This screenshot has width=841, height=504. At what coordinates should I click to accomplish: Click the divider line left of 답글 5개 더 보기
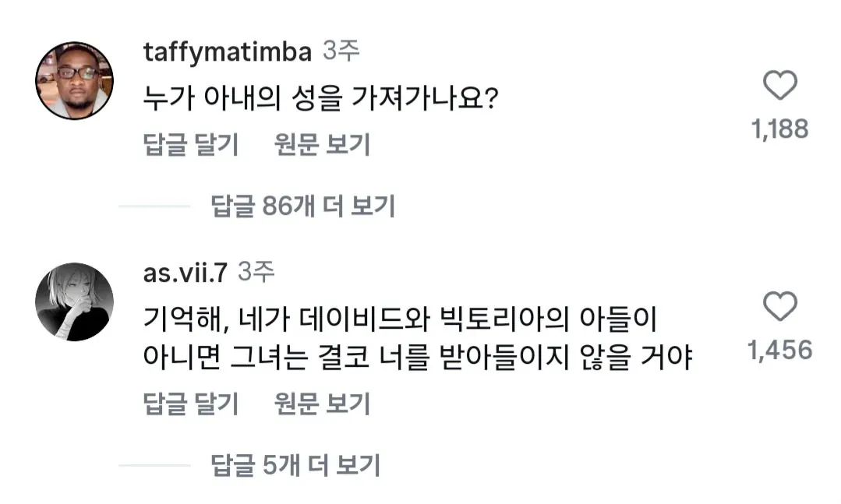point(154,466)
